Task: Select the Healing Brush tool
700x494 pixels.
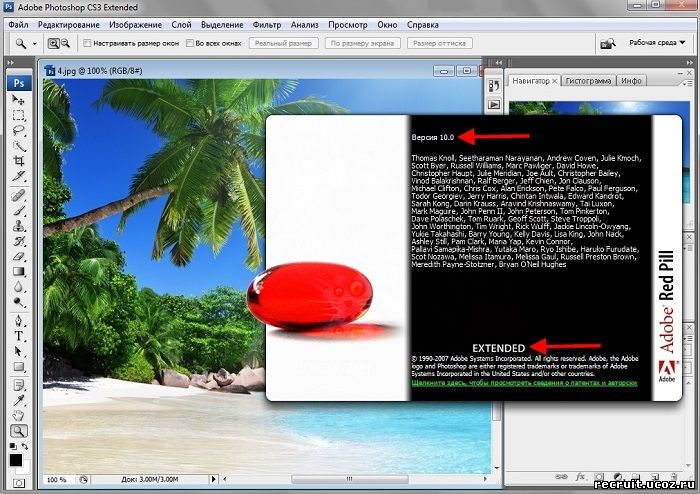Action: 18,195
